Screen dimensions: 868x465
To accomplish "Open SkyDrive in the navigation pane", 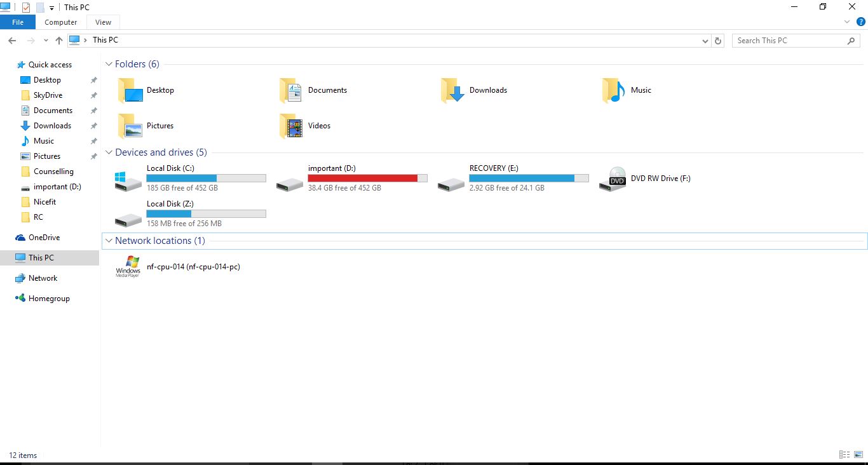I will pos(48,95).
